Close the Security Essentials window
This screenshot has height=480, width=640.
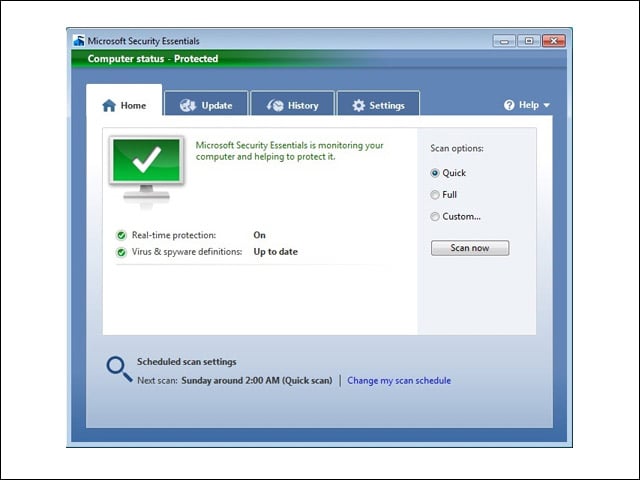tap(554, 41)
